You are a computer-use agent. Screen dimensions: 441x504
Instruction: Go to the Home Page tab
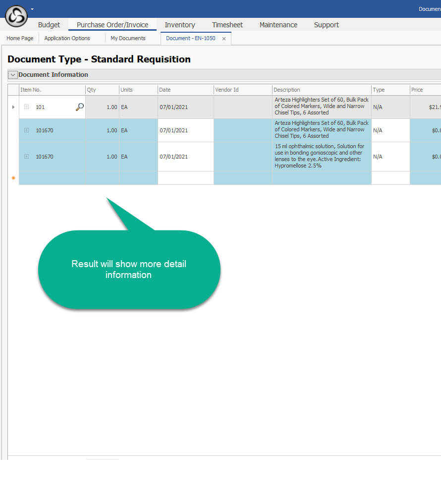tap(20, 38)
